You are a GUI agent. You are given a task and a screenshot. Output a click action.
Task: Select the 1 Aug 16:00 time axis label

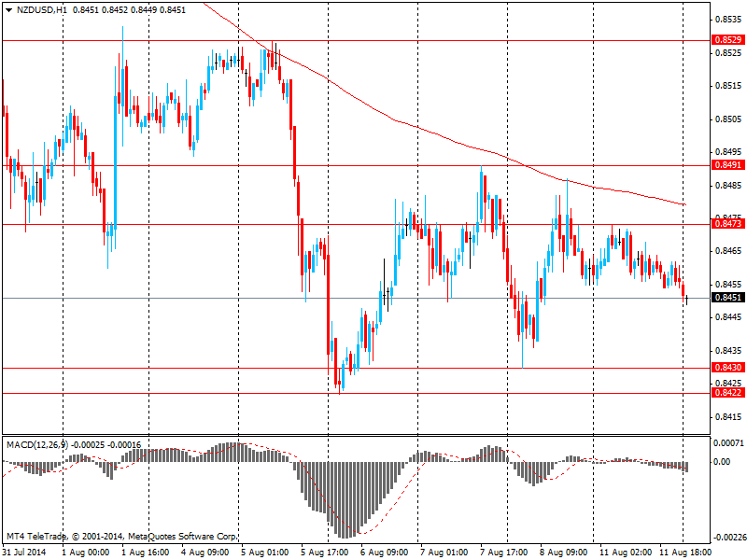coord(146,553)
